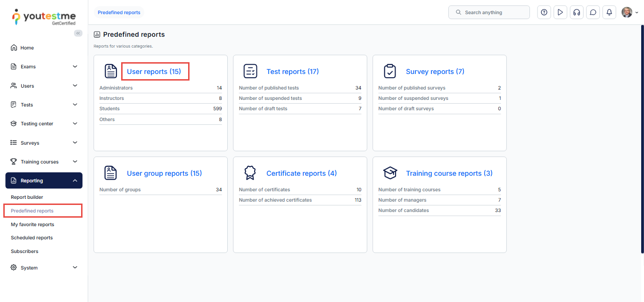Open the headset support icon
The image size is (644, 302).
577,12
